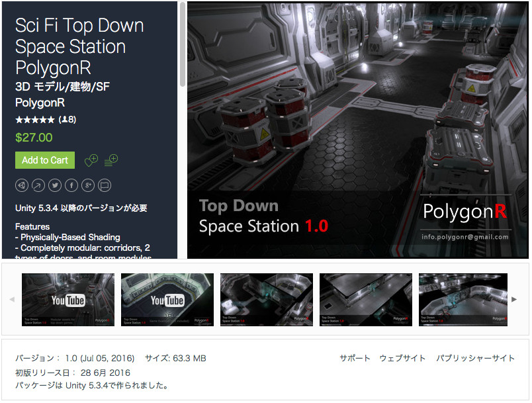Viewport: 532px width, 403px height.
Task: Open the パブリッシャーサイト link
Action: (475, 358)
